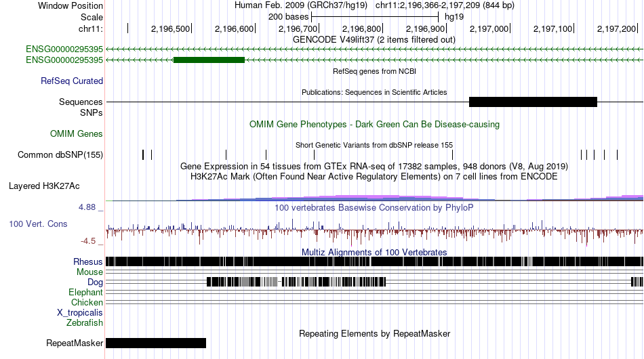The image size is (644, 359).
Task: Click the H3K27Ac signal graph
Action: 374,198
